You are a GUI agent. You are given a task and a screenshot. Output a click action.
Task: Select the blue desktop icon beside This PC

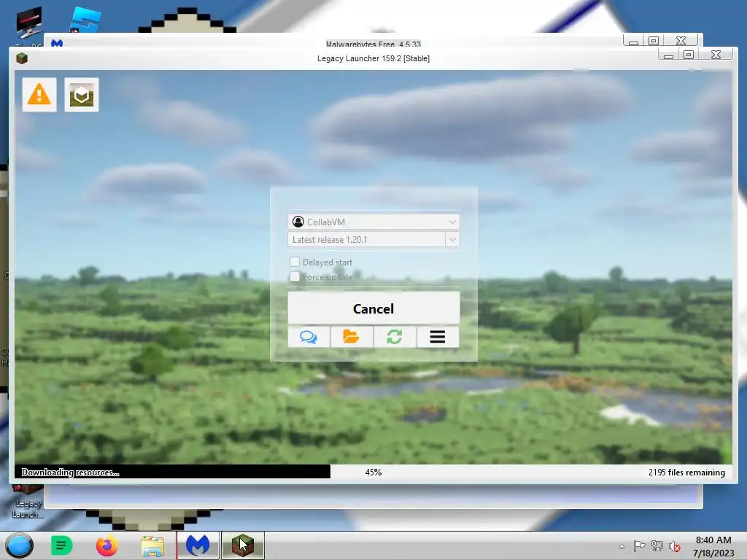pyautogui.click(x=85, y=20)
